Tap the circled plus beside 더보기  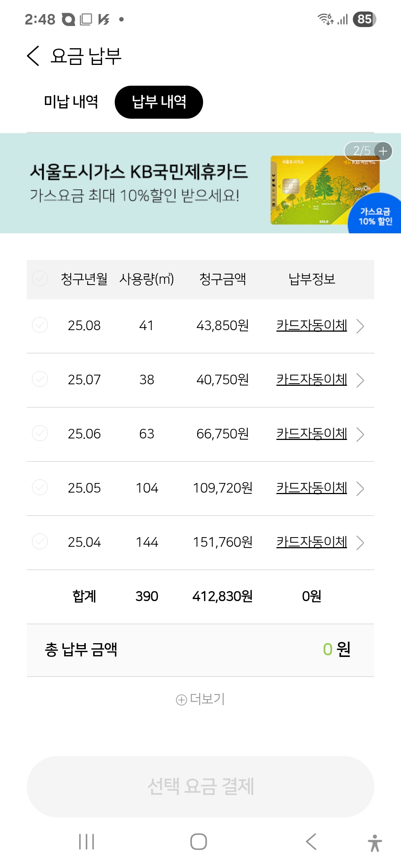tap(181, 700)
